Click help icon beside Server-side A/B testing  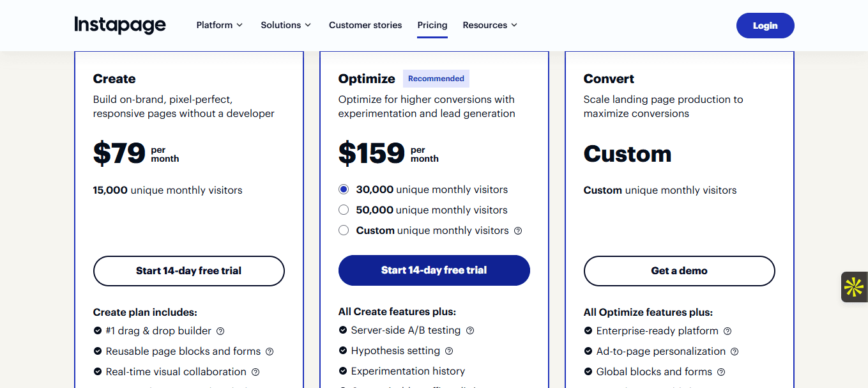point(470,330)
